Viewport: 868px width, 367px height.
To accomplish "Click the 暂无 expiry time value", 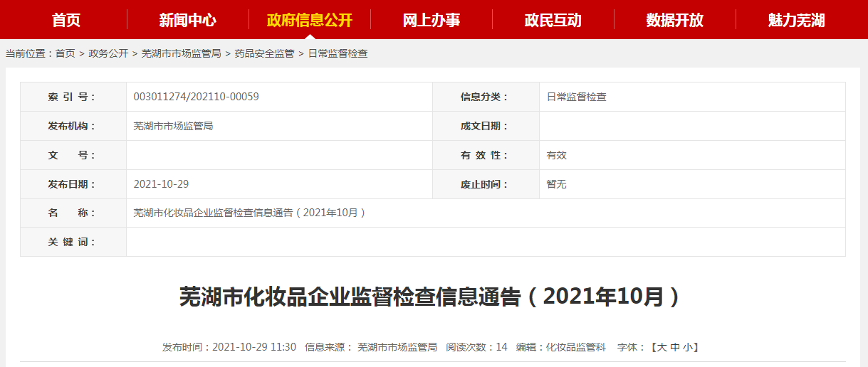I will coord(557,184).
